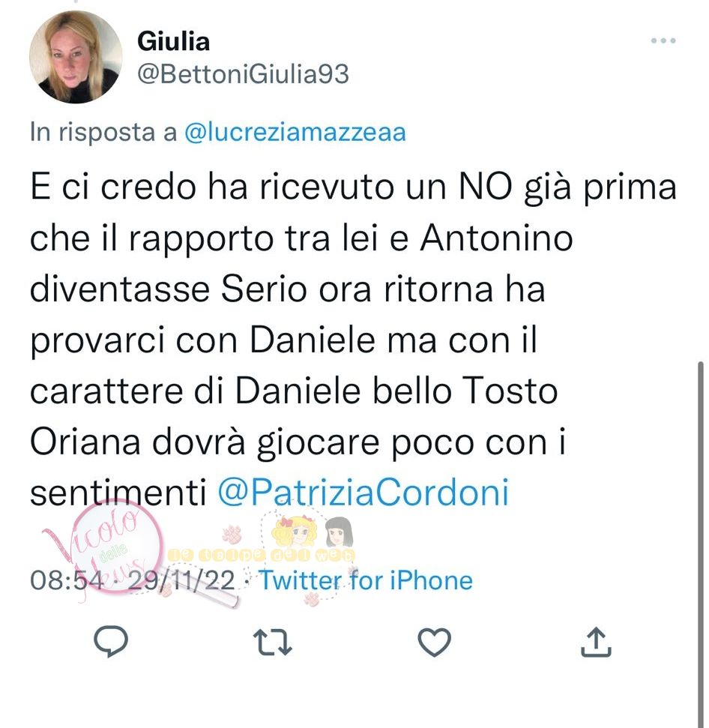This screenshot has height=728, width=709.
Task: Click the display name Giulia
Action: (x=174, y=40)
